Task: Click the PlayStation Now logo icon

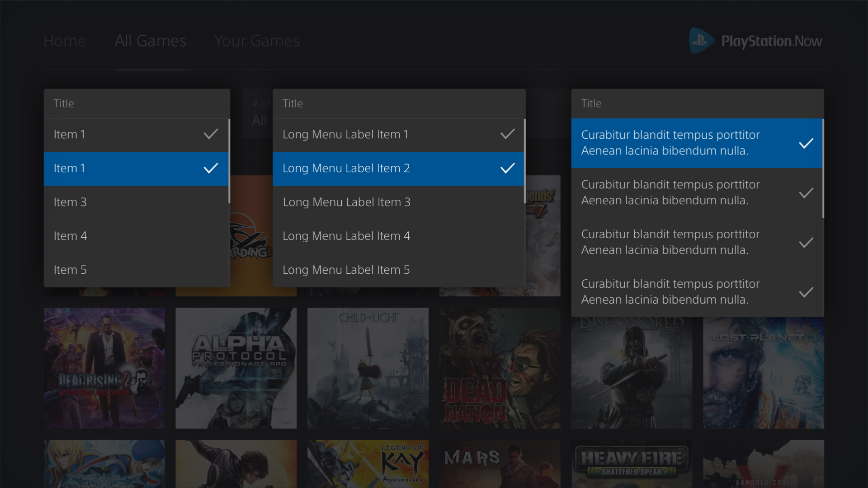Action: (x=701, y=41)
